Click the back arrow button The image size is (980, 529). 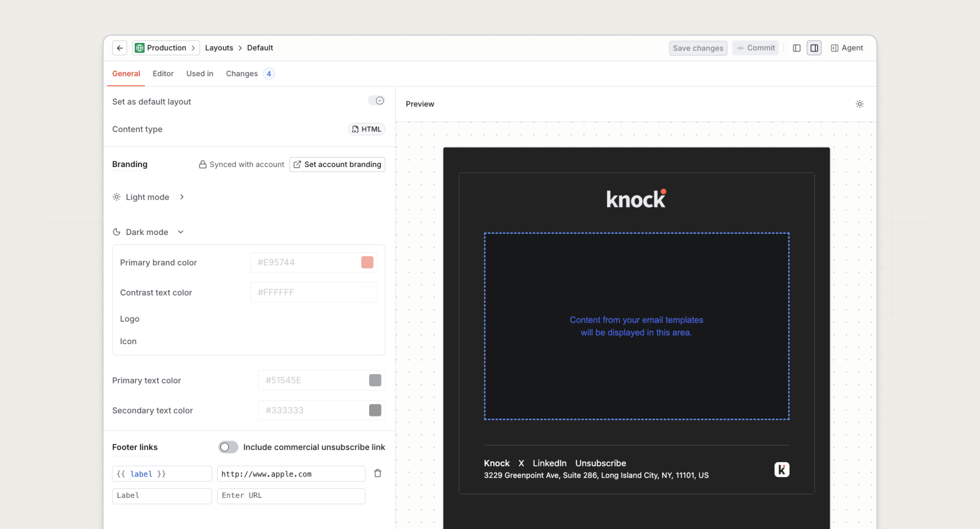coord(120,48)
